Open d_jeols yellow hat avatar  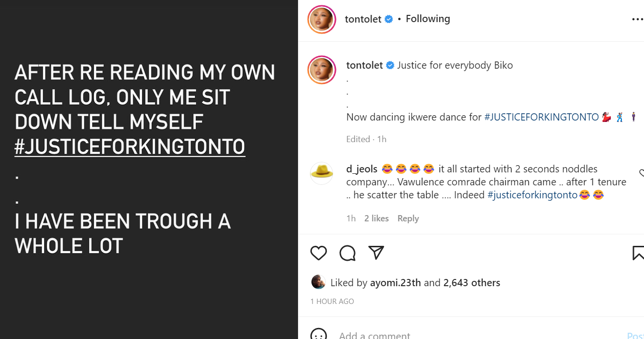322,173
